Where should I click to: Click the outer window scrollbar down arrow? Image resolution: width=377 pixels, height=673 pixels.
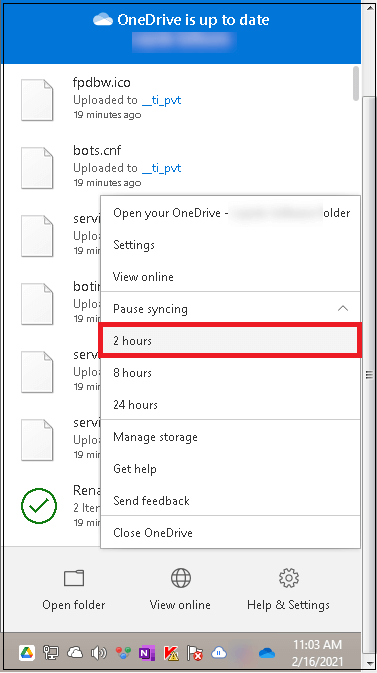click(x=369, y=664)
